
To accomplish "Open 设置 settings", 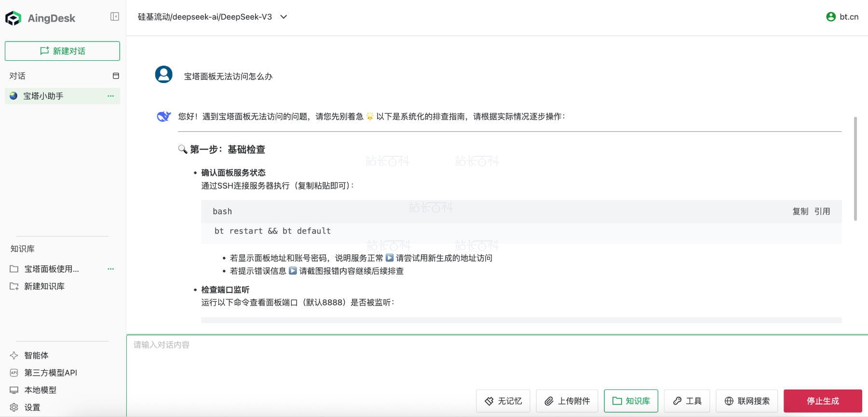I will tap(32, 407).
